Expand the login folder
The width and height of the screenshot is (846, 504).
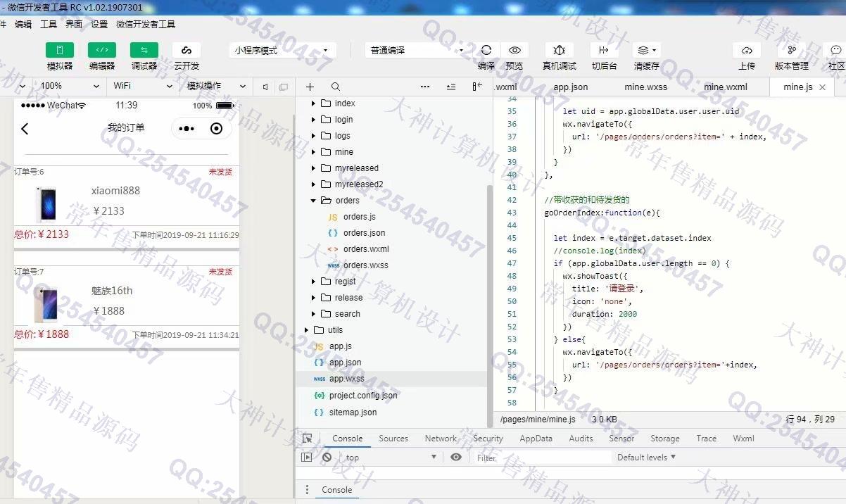tap(314, 120)
